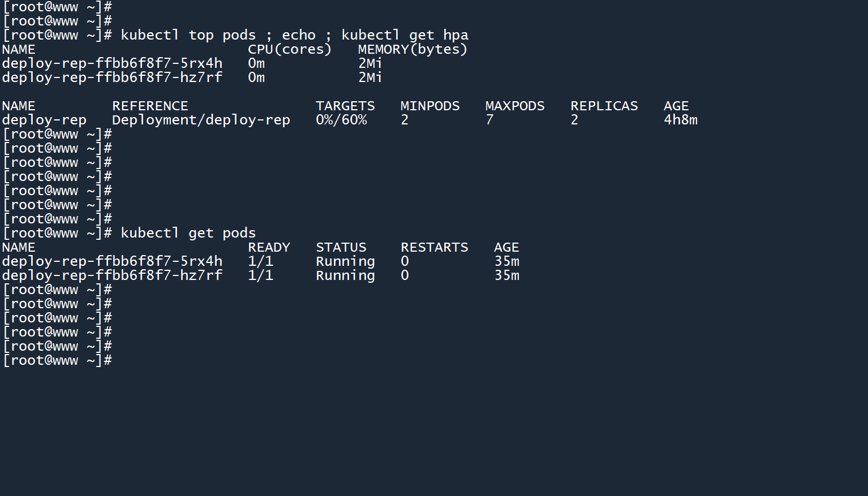The width and height of the screenshot is (868, 496).
Task: Click the 'kubectl get hpa' command text
Action: point(405,35)
